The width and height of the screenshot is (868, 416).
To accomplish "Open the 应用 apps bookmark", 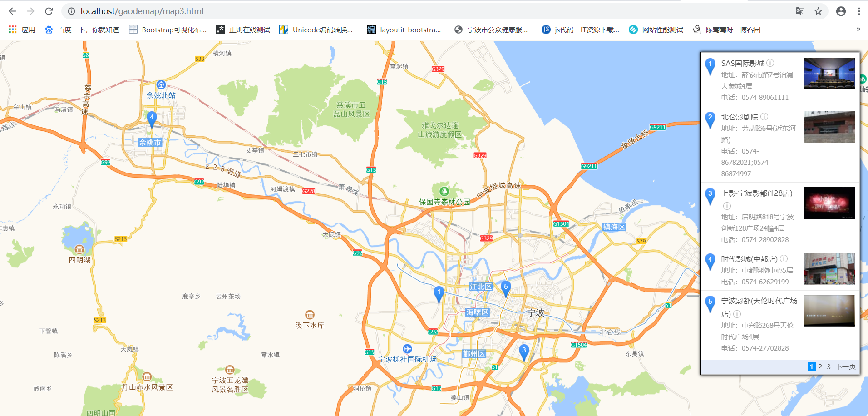I will point(22,30).
